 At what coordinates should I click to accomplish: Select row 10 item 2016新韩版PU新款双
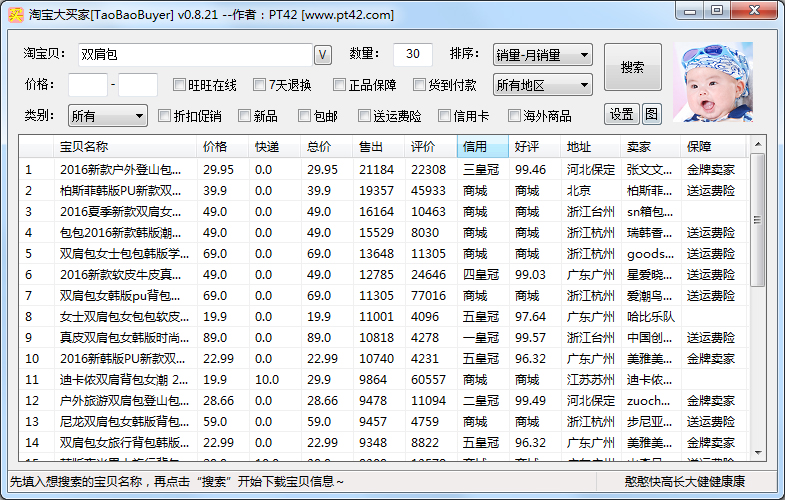point(384,359)
